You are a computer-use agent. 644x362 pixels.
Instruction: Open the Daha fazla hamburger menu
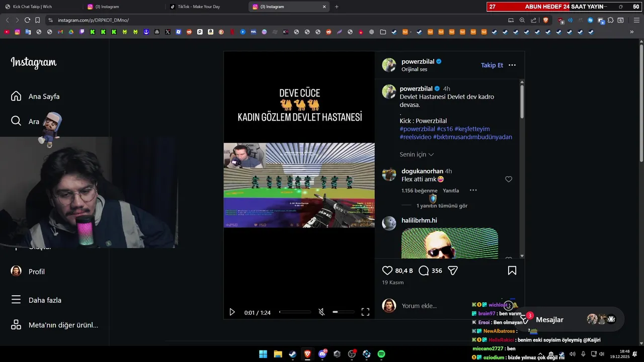tap(36, 300)
